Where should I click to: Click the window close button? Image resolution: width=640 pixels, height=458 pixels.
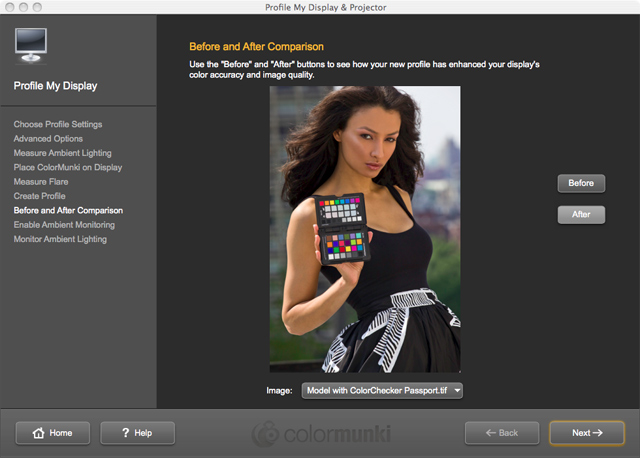point(11,7)
